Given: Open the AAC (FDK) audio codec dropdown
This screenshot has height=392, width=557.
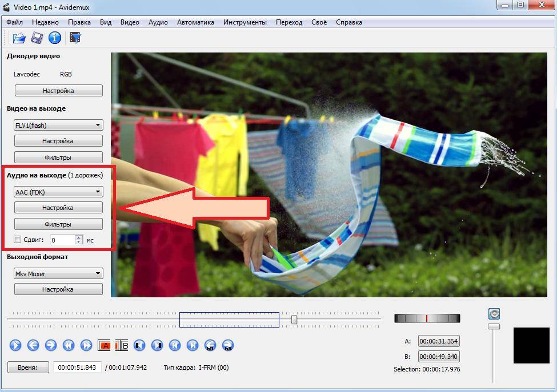Looking at the screenshot, I should click(58, 192).
